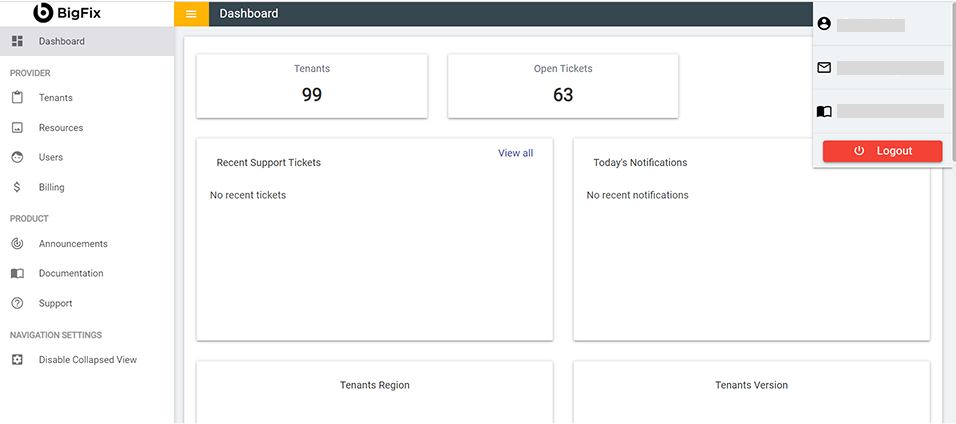Screen dimensions: 956x424
Task: Click the Dashboard grid icon in sidebar
Action: (x=17, y=41)
